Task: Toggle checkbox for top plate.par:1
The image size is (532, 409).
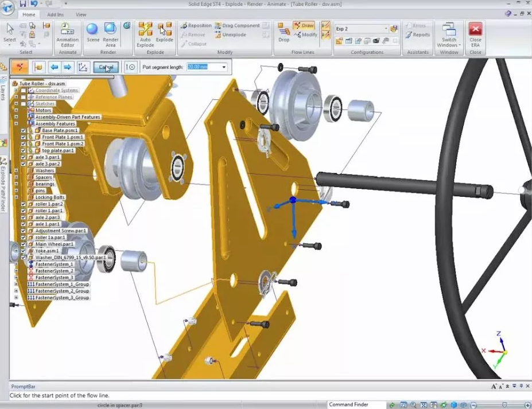Action: 23,150
